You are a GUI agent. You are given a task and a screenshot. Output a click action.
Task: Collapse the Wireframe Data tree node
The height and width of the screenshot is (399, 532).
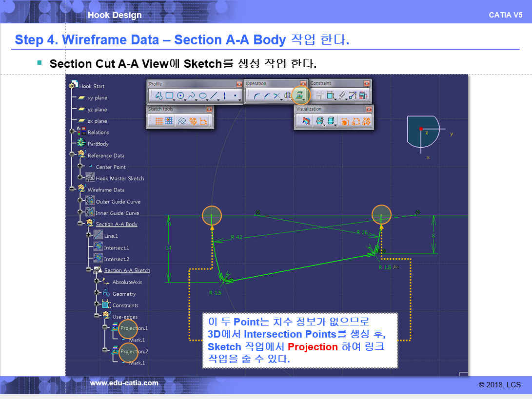(x=73, y=190)
